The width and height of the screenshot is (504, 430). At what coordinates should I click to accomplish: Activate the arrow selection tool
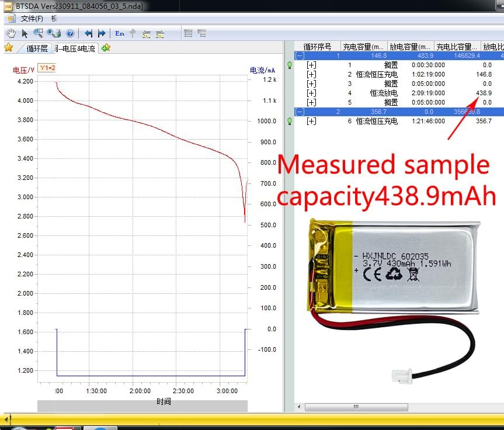(x=24, y=33)
